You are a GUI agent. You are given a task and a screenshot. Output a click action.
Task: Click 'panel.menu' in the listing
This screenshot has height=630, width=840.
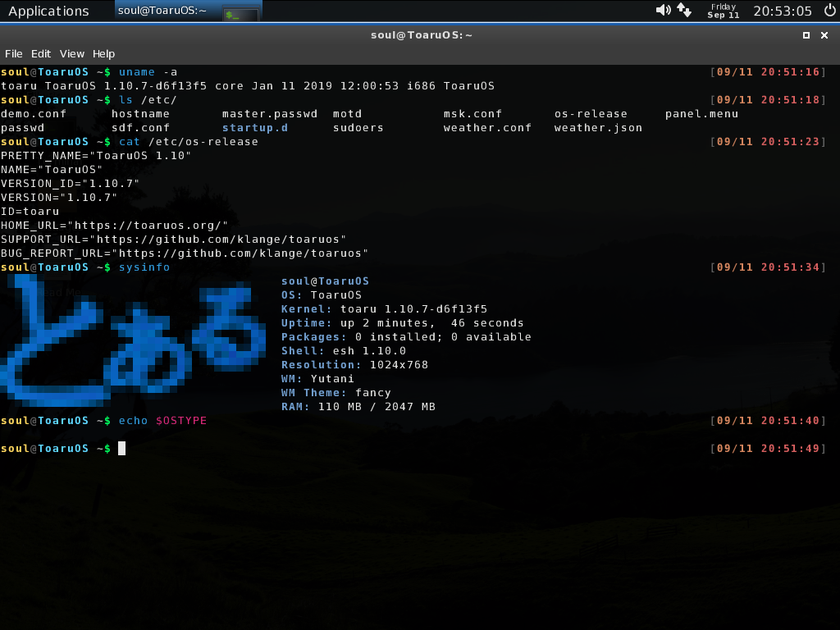[702, 114]
